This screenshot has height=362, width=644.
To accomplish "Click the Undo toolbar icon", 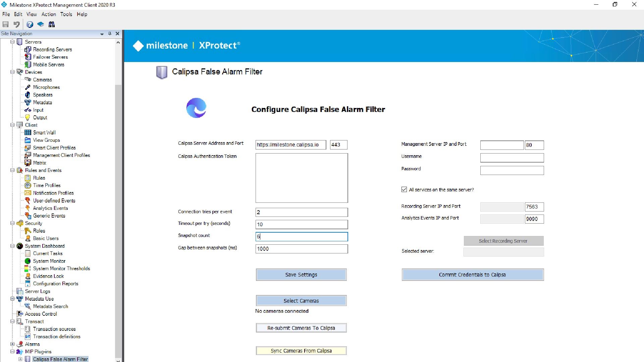I will (x=16, y=24).
